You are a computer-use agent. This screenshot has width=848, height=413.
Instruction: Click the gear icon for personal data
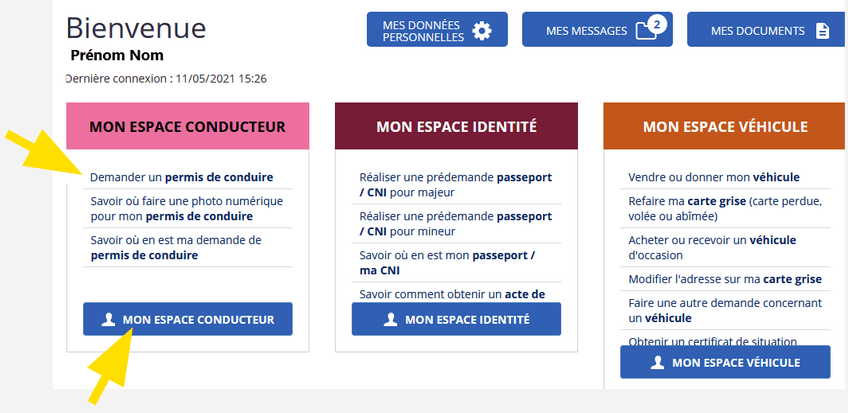(x=482, y=31)
